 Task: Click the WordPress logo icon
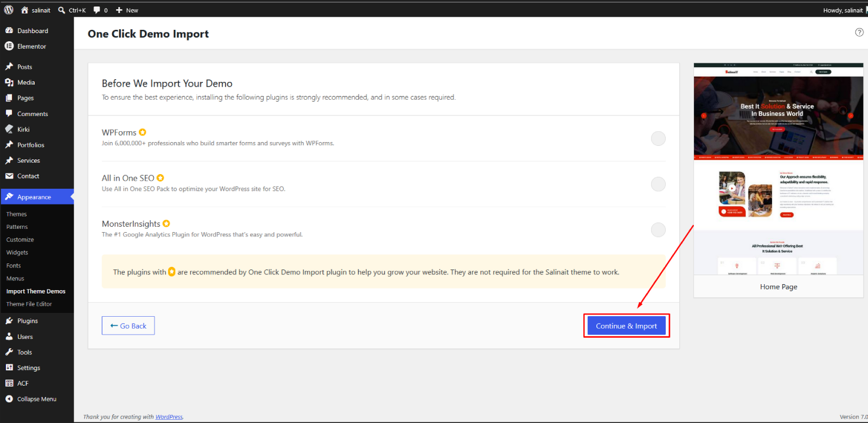tap(9, 10)
